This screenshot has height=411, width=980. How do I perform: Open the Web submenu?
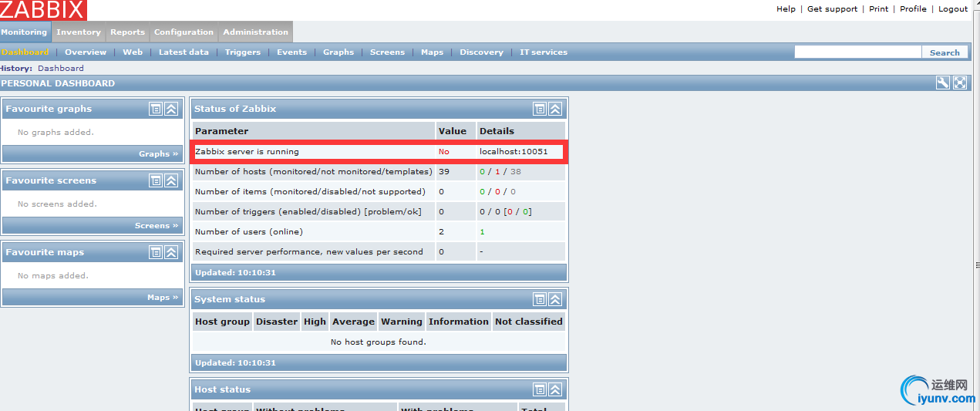coord(133,52)
